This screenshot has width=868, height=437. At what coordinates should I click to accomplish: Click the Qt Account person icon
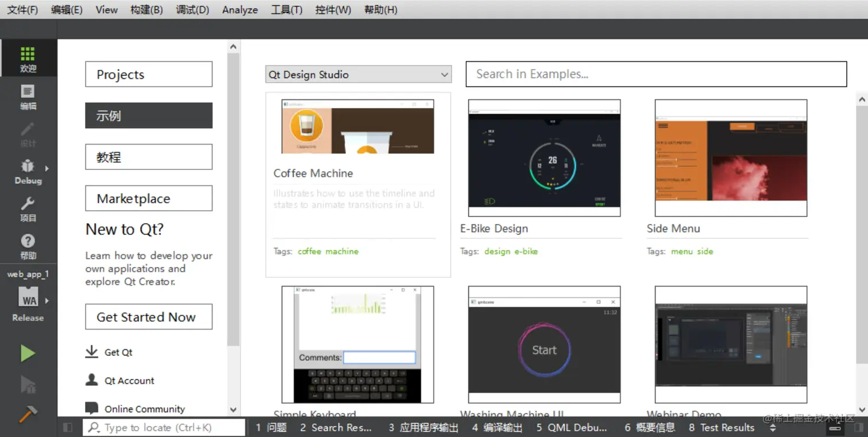91,380
